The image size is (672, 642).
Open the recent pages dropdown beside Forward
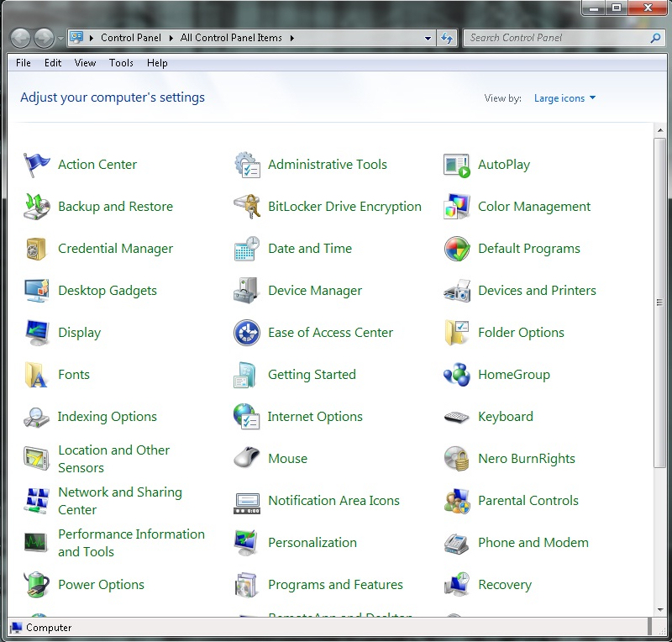pyautogui.click(x=60, y=39)
